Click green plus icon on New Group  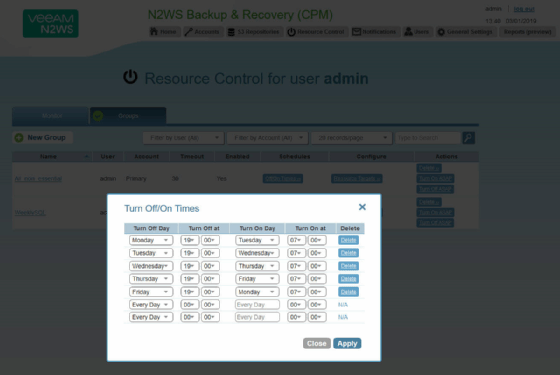coord(19,138)
